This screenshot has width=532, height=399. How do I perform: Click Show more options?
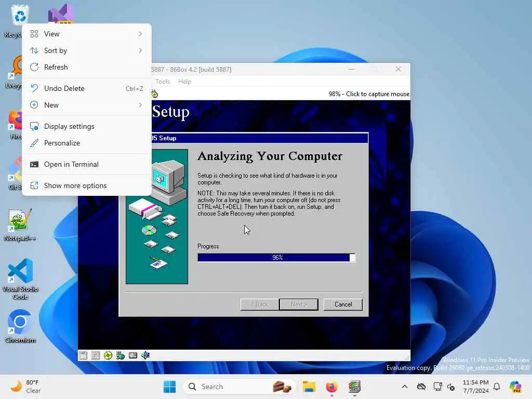click(x=87, y=185)
